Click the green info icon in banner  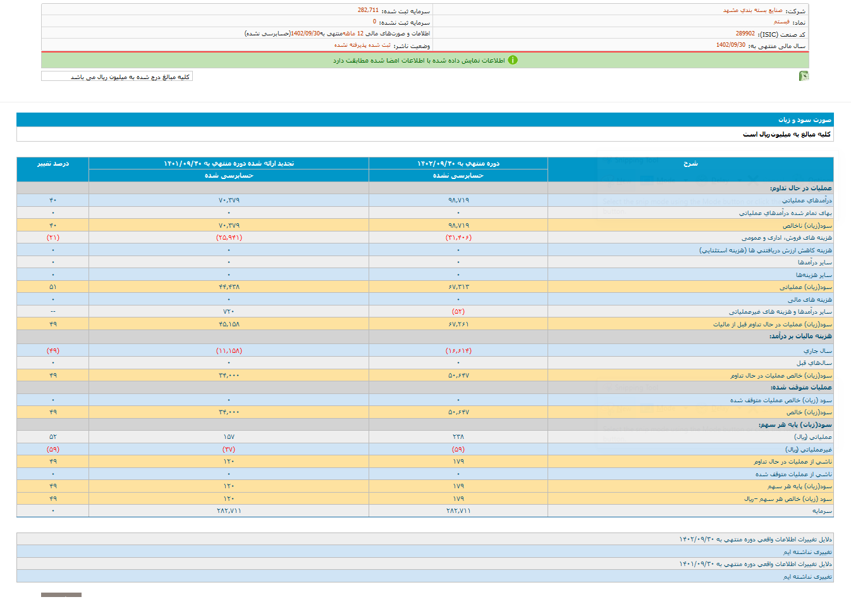pos(513,60)
